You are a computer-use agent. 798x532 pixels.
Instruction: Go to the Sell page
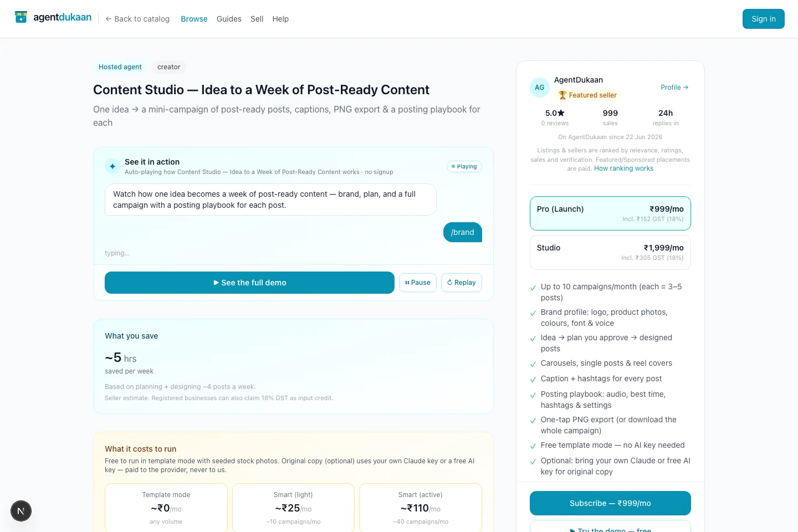coord(257,19)
